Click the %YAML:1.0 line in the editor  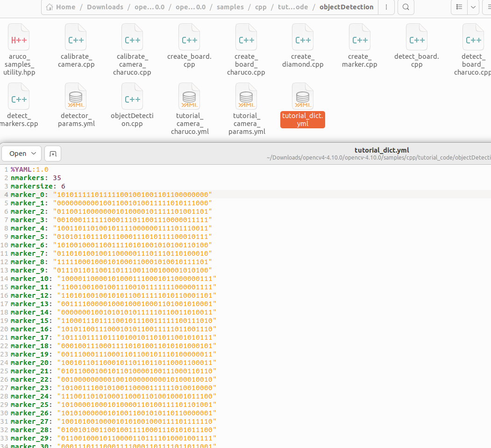click(29, 169)
